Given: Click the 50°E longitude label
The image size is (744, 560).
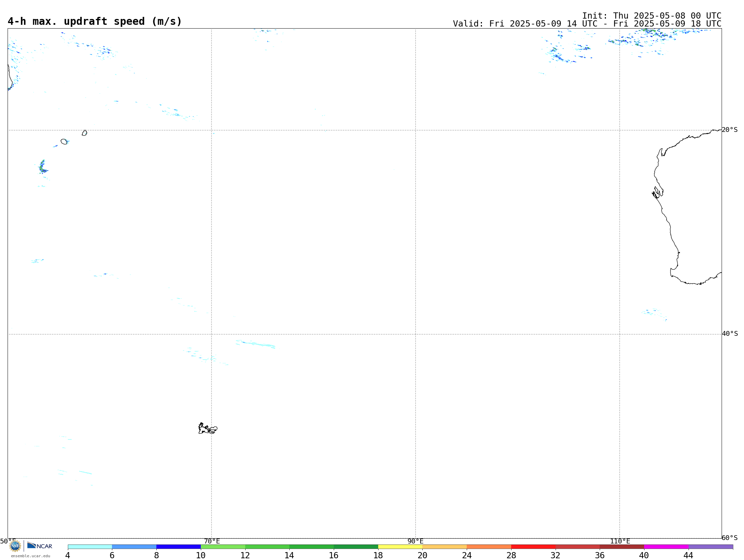Looking at the screenshot, I should [8, 541].
